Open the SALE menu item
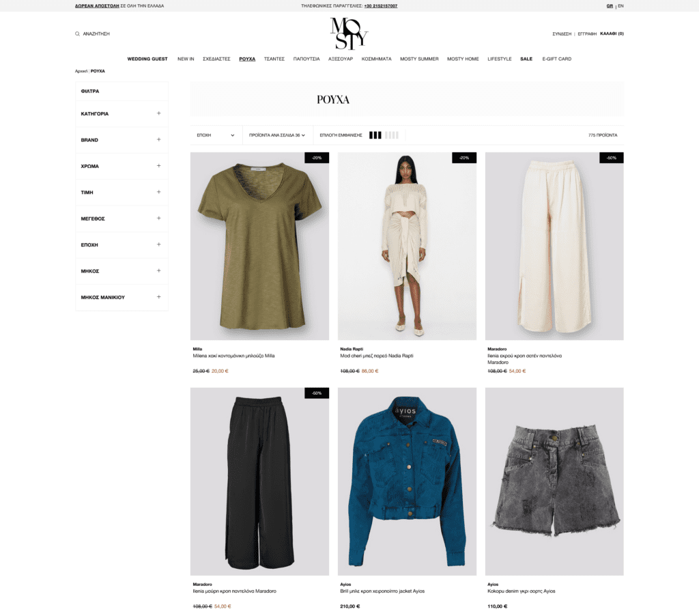This screenshot has height=616, width=699. tap(526, 59)
